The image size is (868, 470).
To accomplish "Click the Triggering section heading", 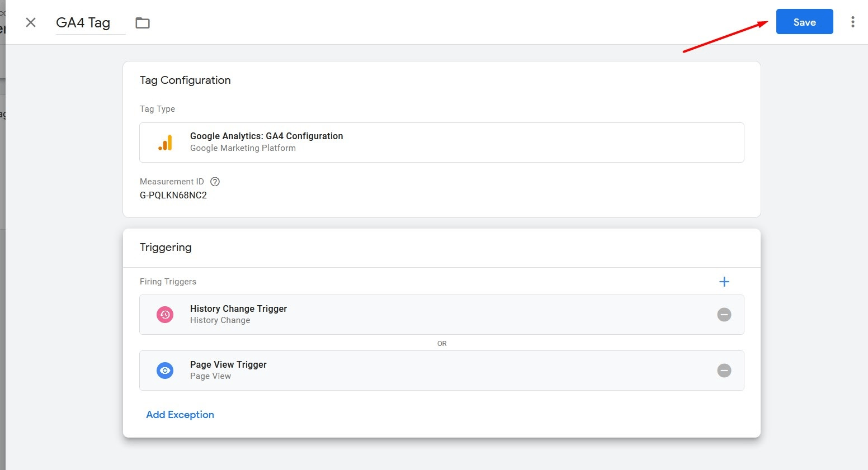I will point(166,247).
